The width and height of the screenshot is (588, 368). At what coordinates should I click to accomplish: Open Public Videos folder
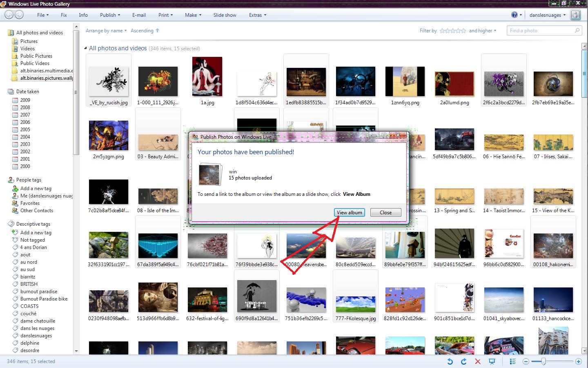tap(35, 63)
